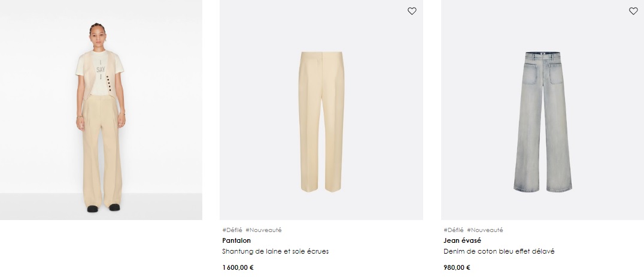Click the 1 600,00 € price

pyautogui.click(x=238, y=267)
